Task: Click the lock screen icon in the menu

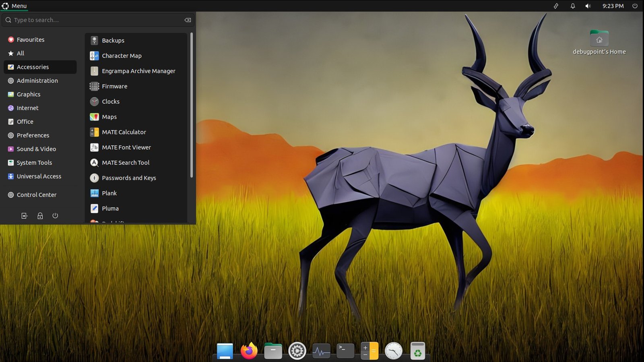Action: coord(40,216)
